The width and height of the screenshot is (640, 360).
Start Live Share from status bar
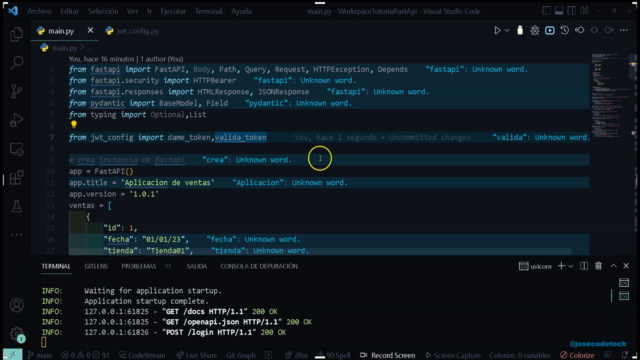[197, 355]
